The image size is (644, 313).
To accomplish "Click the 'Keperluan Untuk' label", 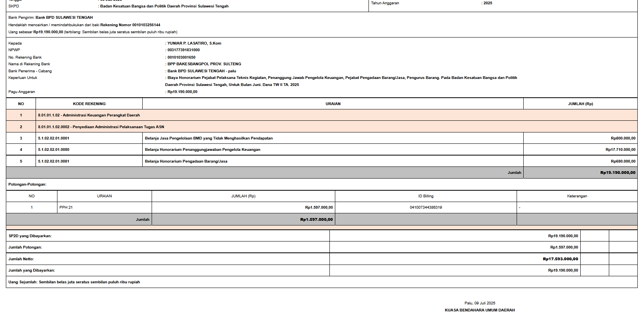I will coord(23,78).
